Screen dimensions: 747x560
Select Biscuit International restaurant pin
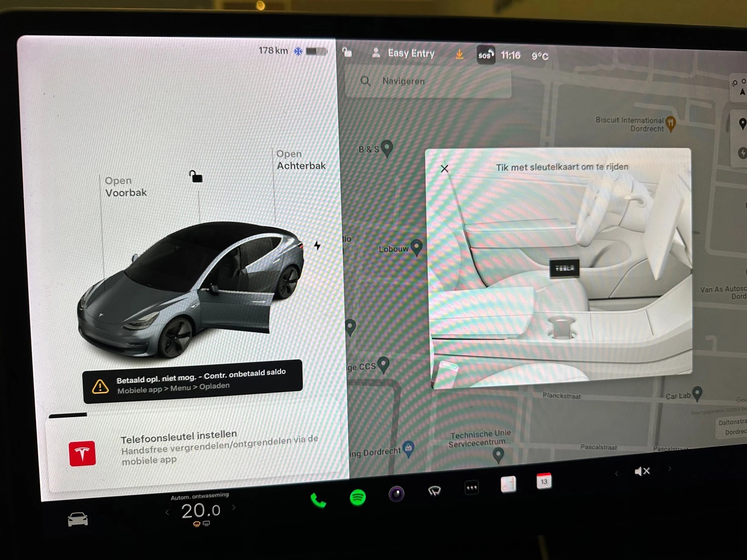670,124
